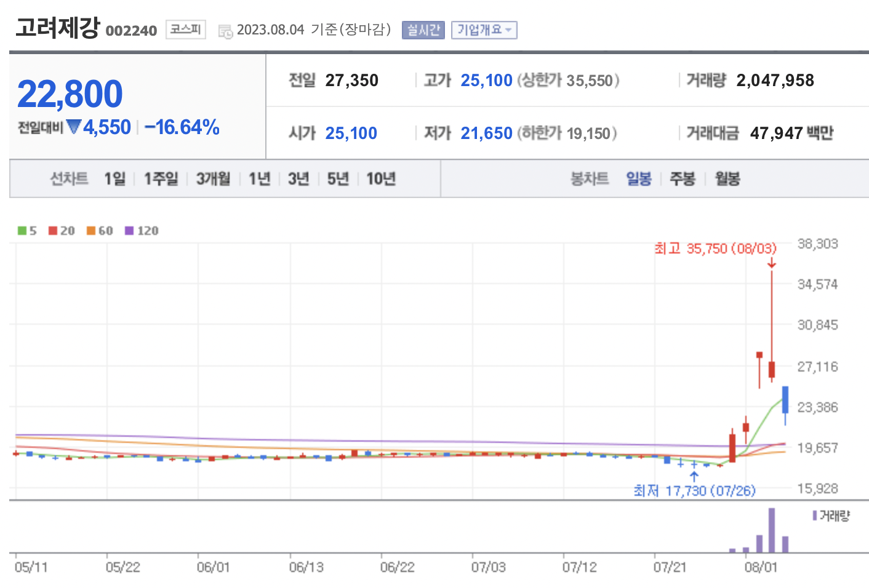Click the 고려제강 stock name heading

pos(57,28)
